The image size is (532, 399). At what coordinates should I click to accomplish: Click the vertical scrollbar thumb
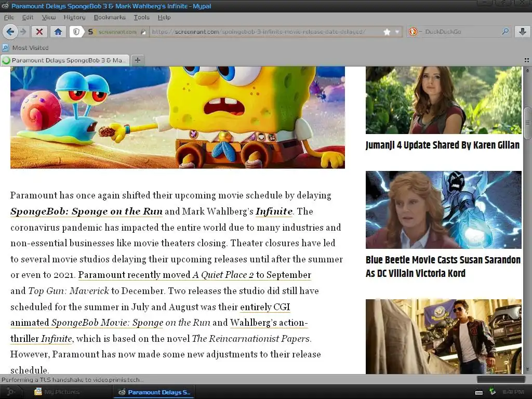point(527,123)
